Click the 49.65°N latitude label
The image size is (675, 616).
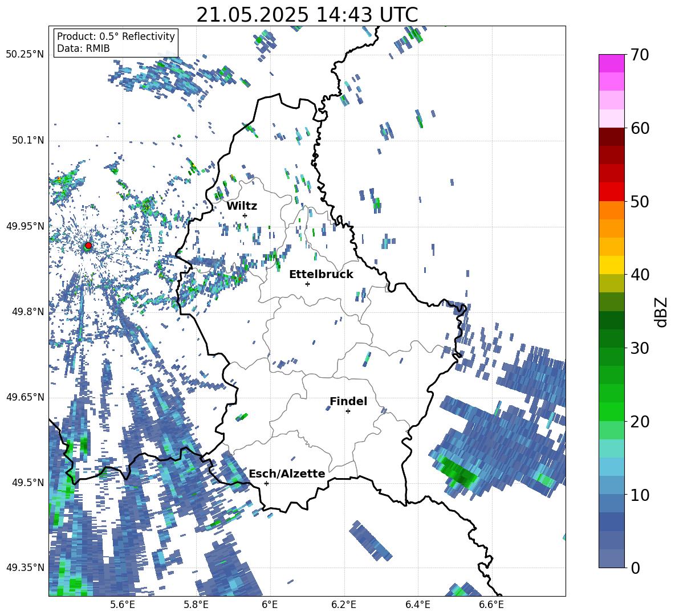pos(25,397)
